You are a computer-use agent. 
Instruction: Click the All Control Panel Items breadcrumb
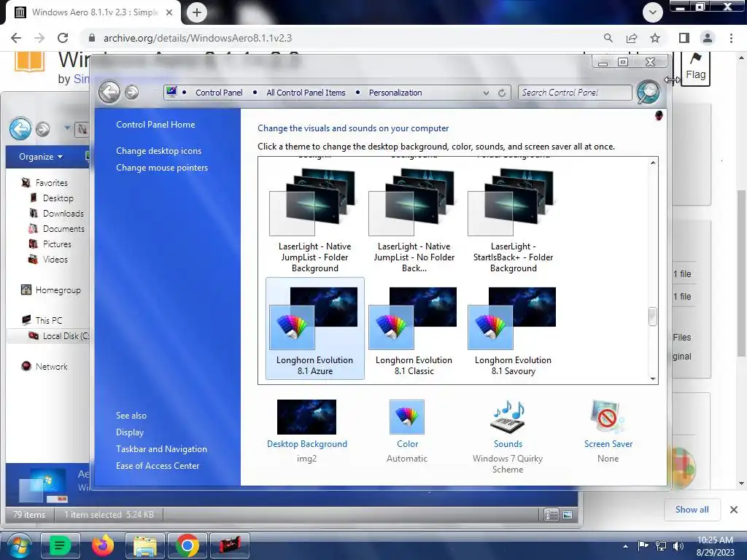coord(306,93)
